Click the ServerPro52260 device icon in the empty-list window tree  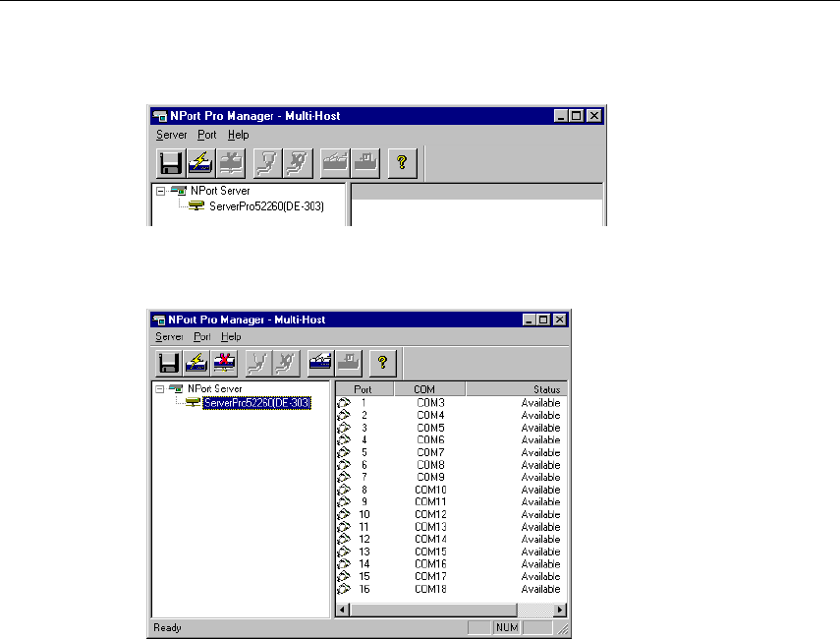[x=196, y=205]
